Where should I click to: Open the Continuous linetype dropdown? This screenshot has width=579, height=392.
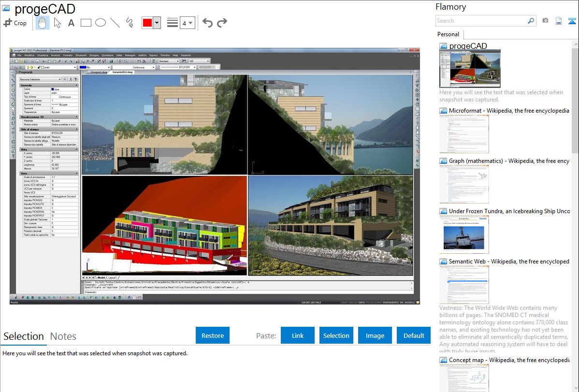[x=134, y=67]
